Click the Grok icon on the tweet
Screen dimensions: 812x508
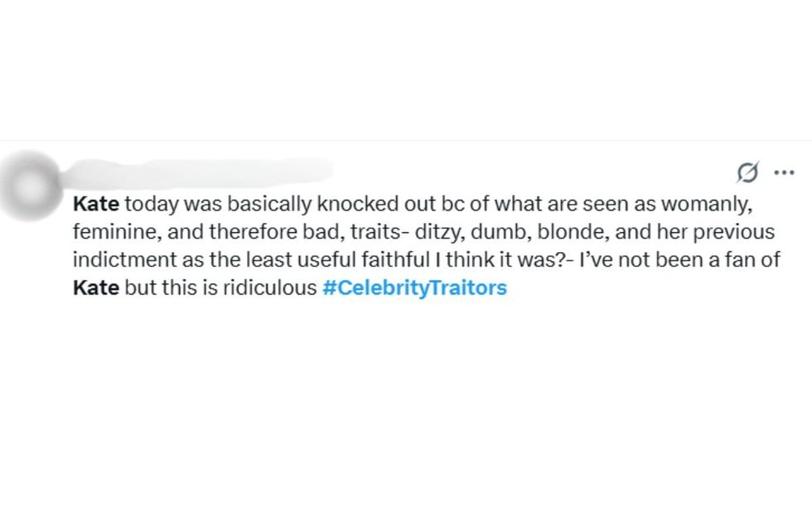click(x=747, y=172)
